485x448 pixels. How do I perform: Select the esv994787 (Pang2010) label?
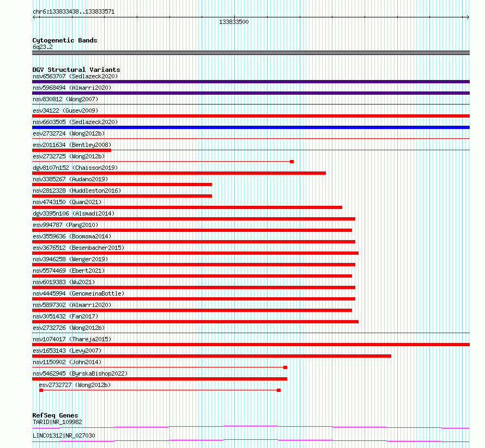[x=65, y=225]
